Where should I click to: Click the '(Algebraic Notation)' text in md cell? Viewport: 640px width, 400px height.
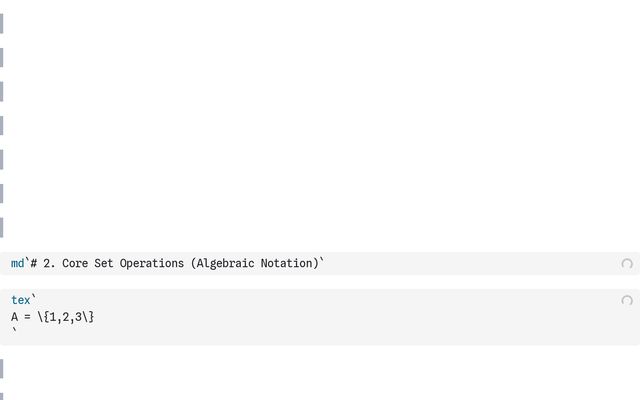[254, 264]
